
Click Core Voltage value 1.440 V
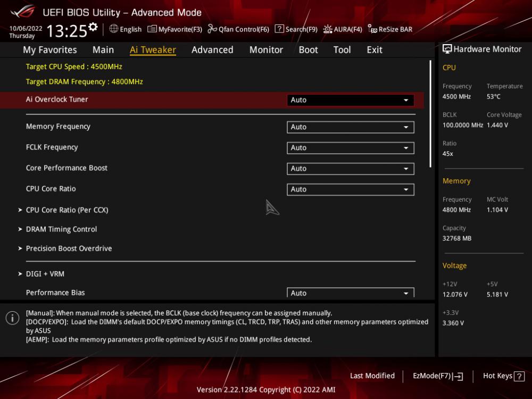pyautogui.click(x=497, y=125)
